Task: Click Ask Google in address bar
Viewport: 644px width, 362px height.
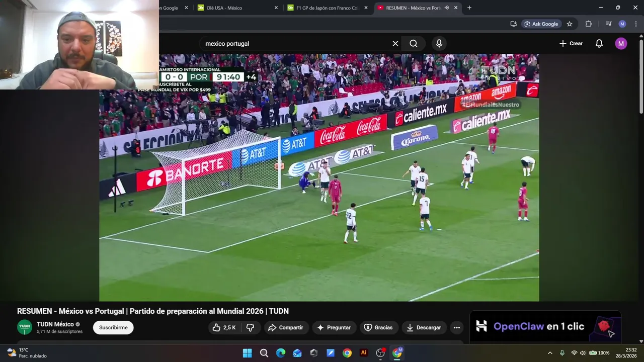Action: tap(541, 24)
